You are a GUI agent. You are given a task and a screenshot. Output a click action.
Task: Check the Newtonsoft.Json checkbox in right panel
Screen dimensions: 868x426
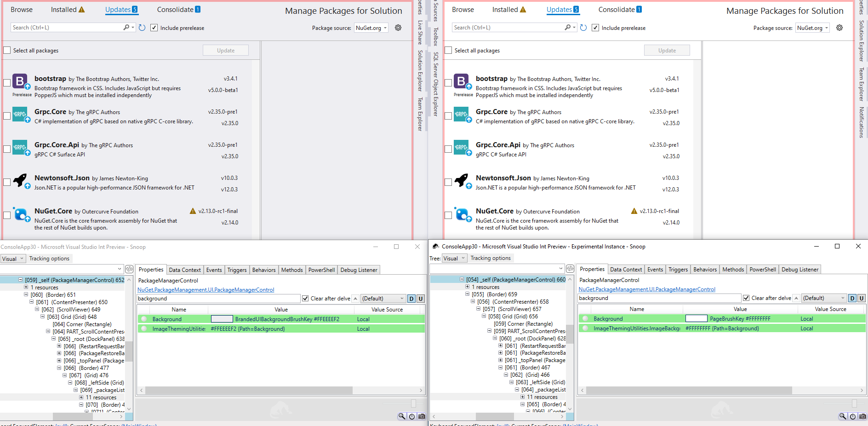(x=448, y=182)
